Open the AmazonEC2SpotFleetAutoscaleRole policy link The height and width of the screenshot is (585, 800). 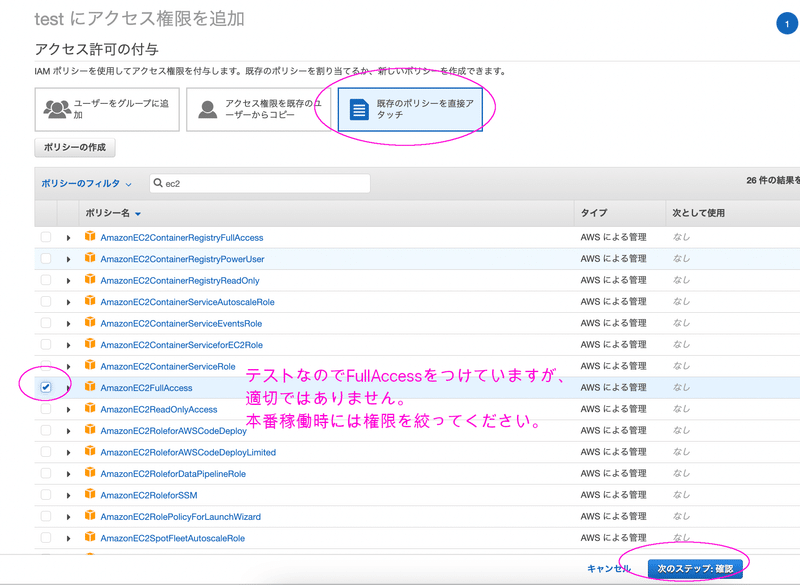tap(172, 538)
